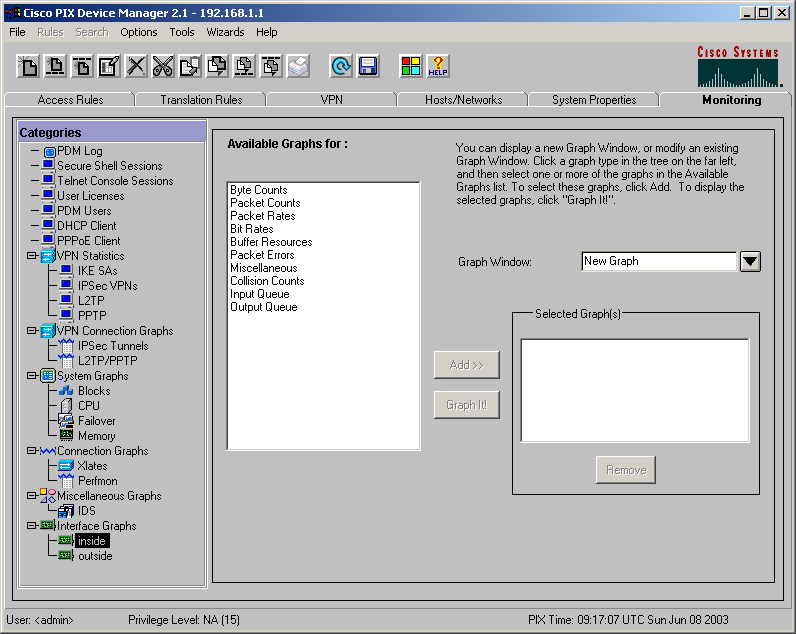This screenshot has width=796, height=634.
Task: Click the Save floppy disk icon
Action: click(x=368, y=66)
